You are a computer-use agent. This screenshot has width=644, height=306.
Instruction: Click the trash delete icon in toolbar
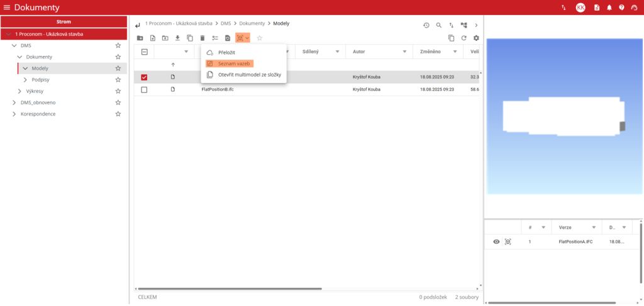point(202,38)
